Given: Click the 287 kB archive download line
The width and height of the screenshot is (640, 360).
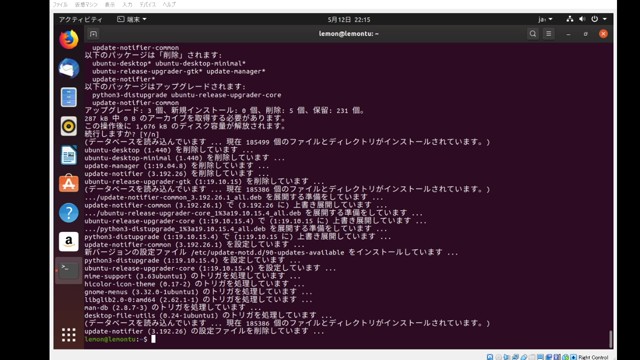Looking at the screenshot, I should click(x=185, y=118).
